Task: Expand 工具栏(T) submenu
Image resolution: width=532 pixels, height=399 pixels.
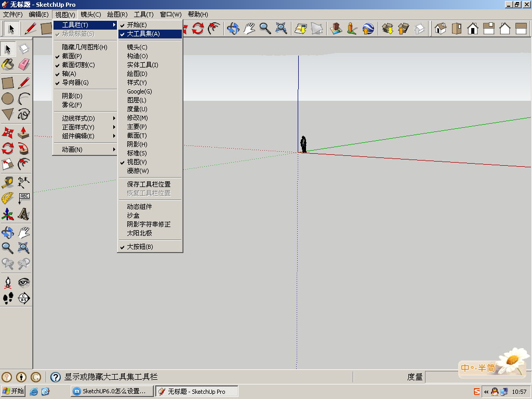Action: point(85,25)
